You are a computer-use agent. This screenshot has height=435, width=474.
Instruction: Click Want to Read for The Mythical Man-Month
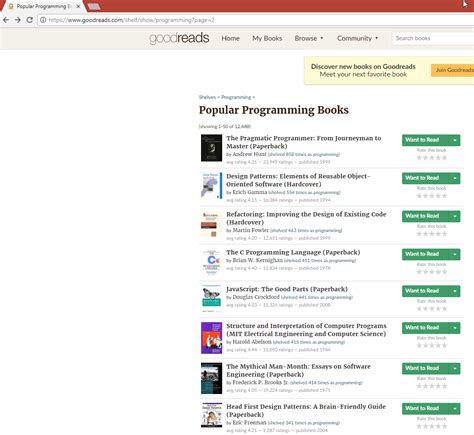tap(425, 368)
